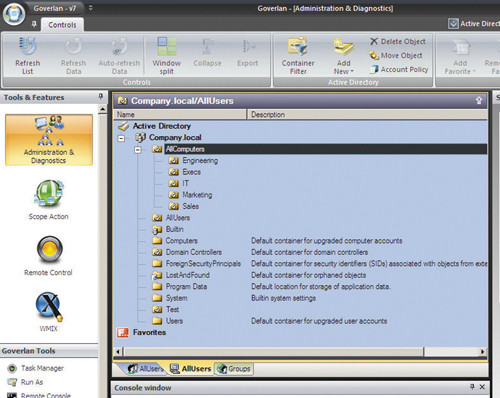Click the Tools & Features scroll-up arrow
This screenshot has height=398, width=500.
103,109
